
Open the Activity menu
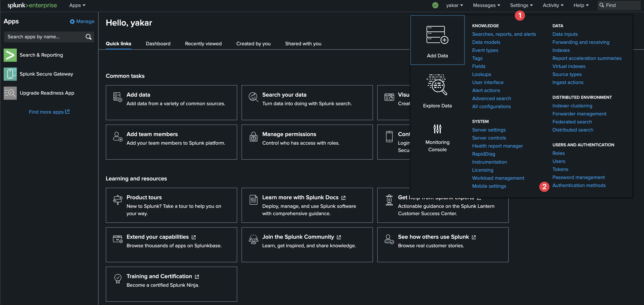pos(553,5)
